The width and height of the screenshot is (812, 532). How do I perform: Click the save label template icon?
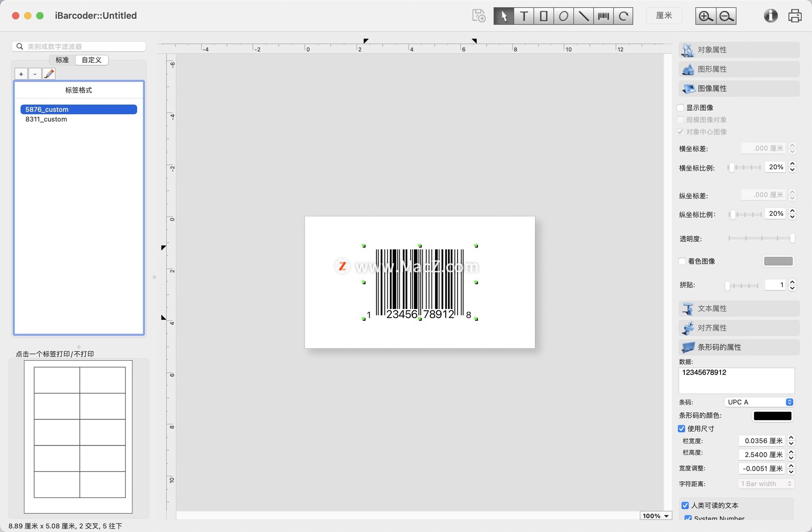click(479, 16)
